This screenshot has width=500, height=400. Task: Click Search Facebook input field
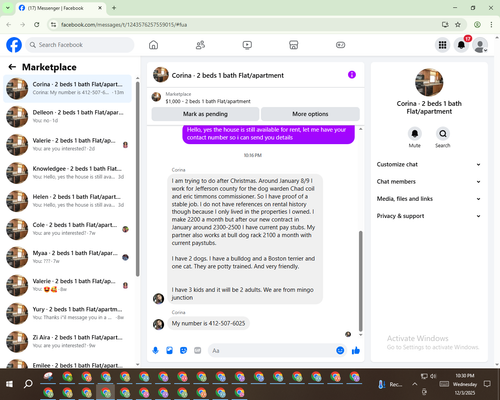[80, 45]
